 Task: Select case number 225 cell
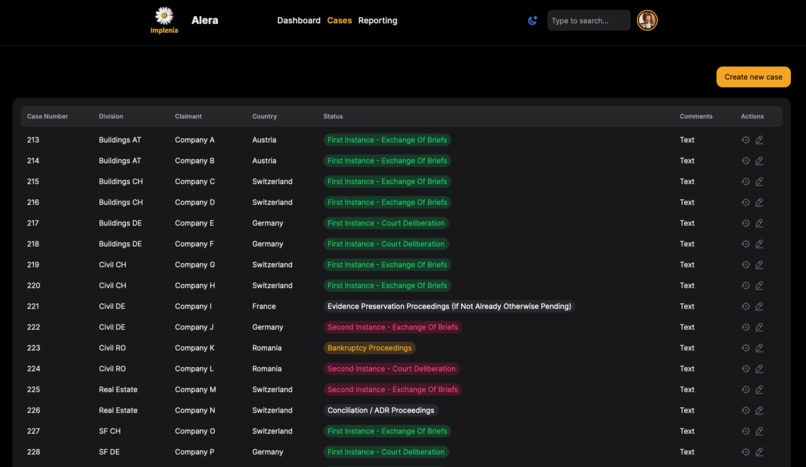[33, 389]
